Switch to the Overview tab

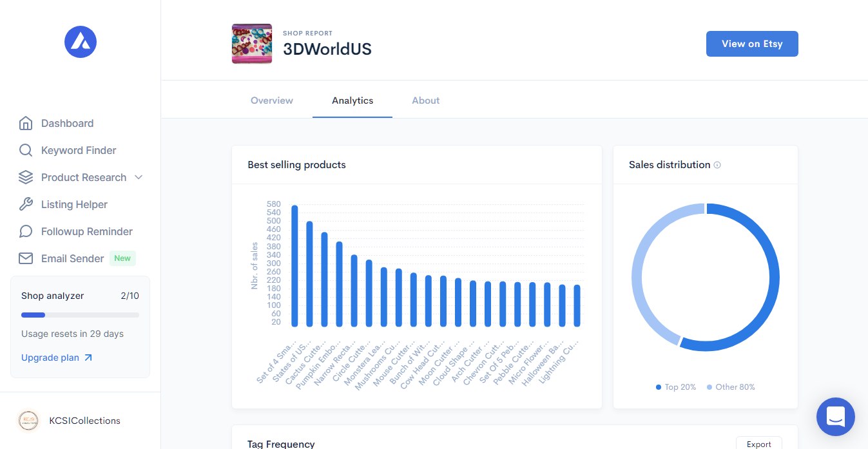point(272,100)
